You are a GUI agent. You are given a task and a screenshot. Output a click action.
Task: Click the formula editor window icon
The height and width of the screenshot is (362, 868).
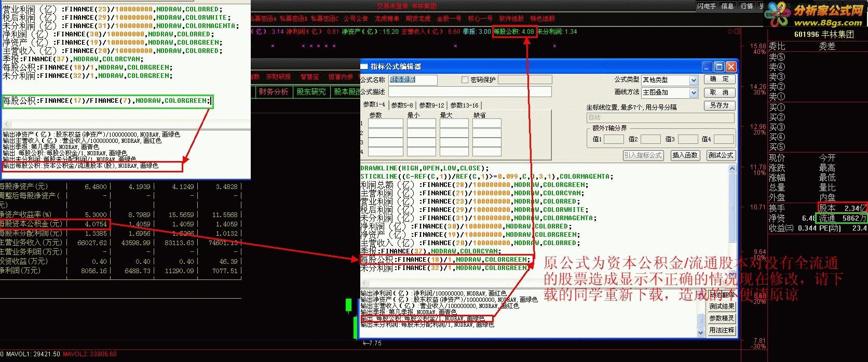click(364, 66)
